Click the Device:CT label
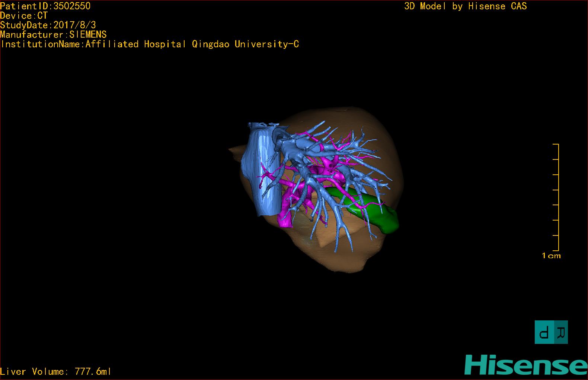588x380 pixels. point(24,16)
